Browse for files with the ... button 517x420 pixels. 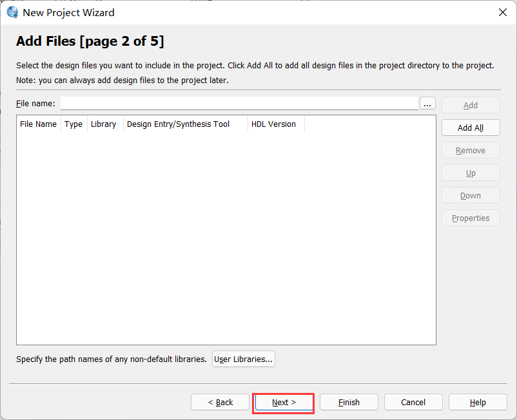(427, 104)
